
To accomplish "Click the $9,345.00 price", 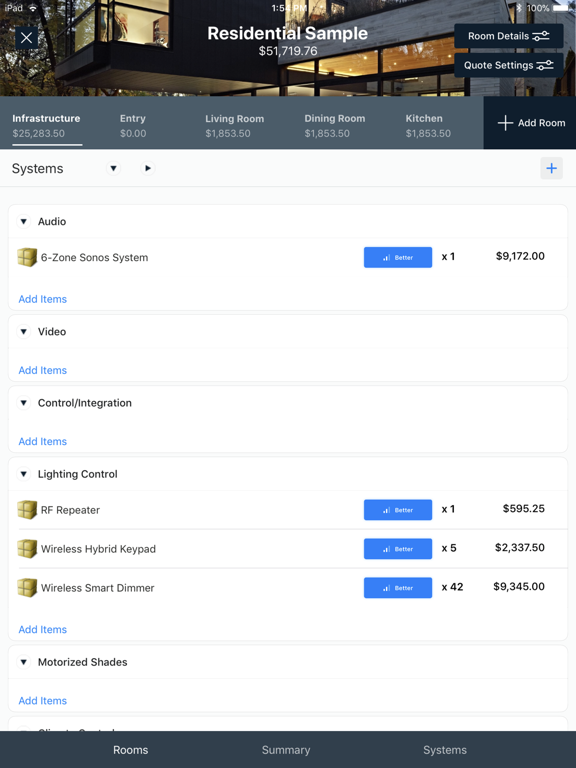I will tap(519, 586).
